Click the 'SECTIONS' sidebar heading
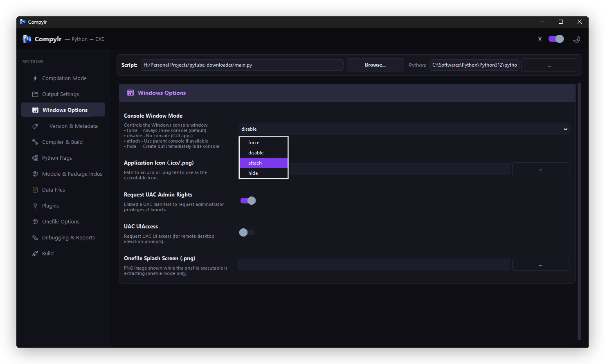 (33, 62)
